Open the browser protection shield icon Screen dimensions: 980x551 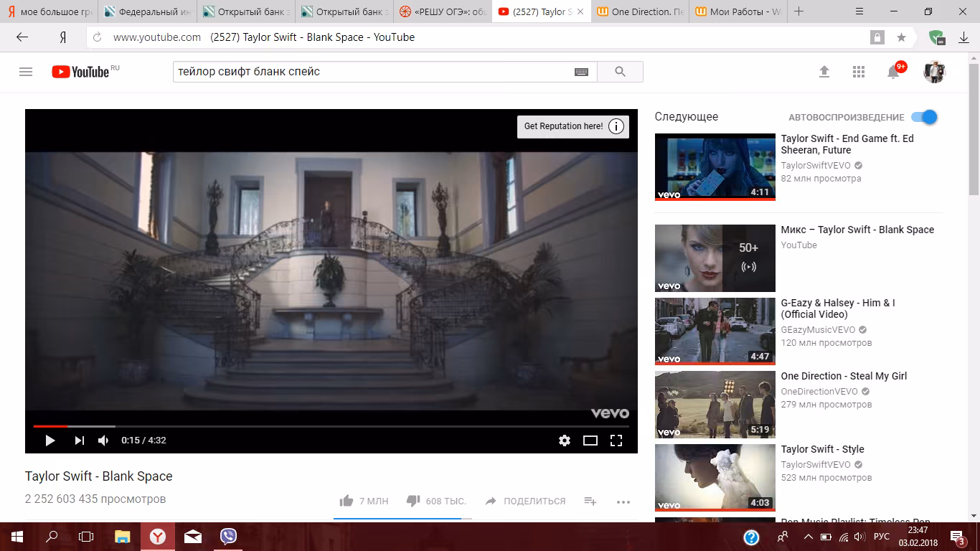pyautogui.click(x=936, y=37)
